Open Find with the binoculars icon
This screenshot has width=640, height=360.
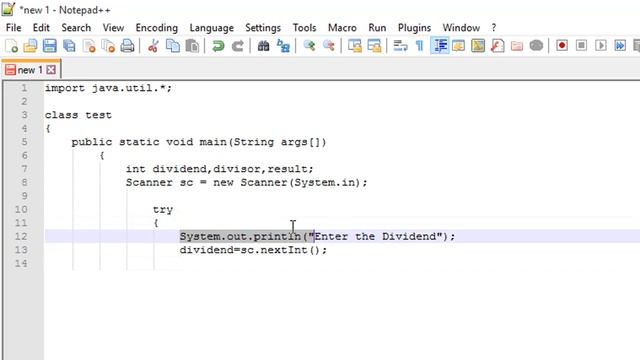tap(263, 46)
